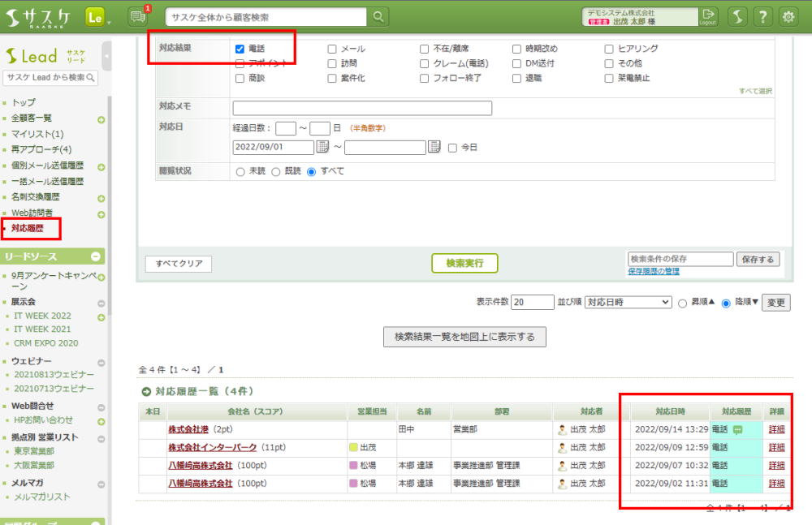Open the chat notifications icon
The image size is (812, 525).
(138, 16)
